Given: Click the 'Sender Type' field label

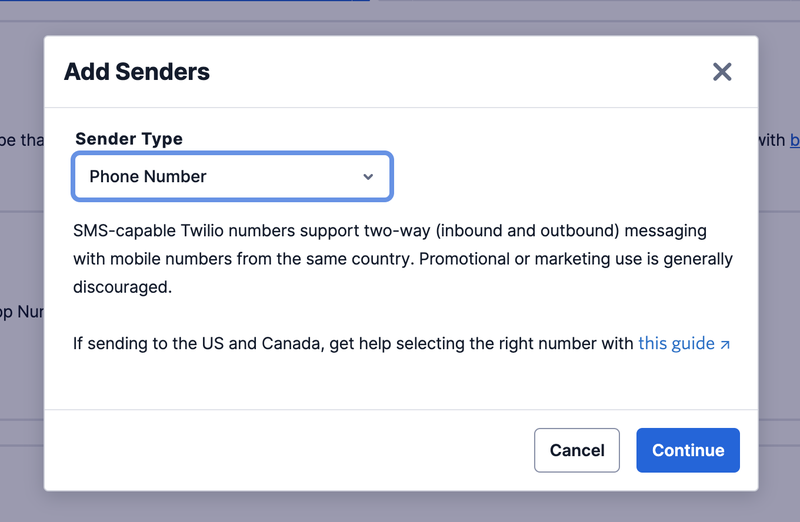Looking at the screenshot, I should coord(129,139).
